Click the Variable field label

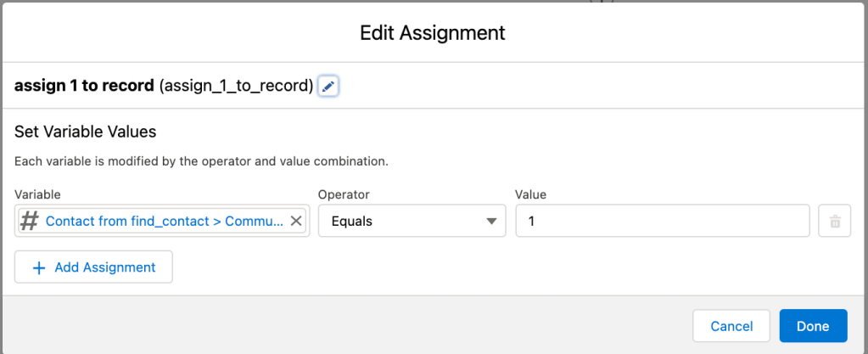(37, 194)
